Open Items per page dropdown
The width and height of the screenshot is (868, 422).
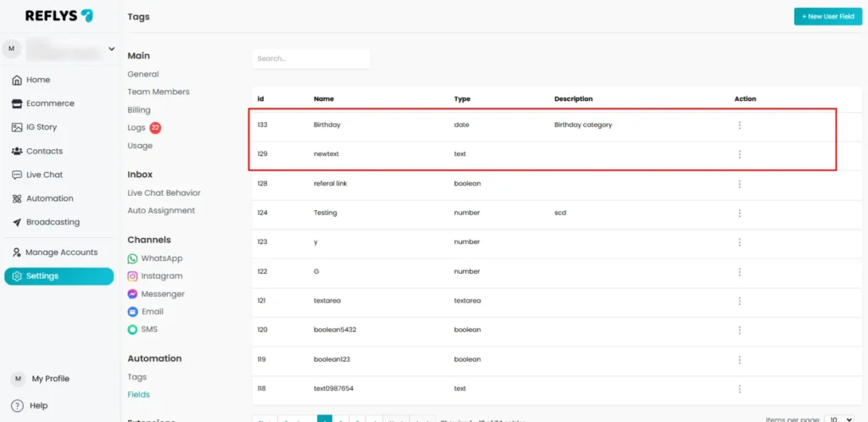(x=837, y=419)
